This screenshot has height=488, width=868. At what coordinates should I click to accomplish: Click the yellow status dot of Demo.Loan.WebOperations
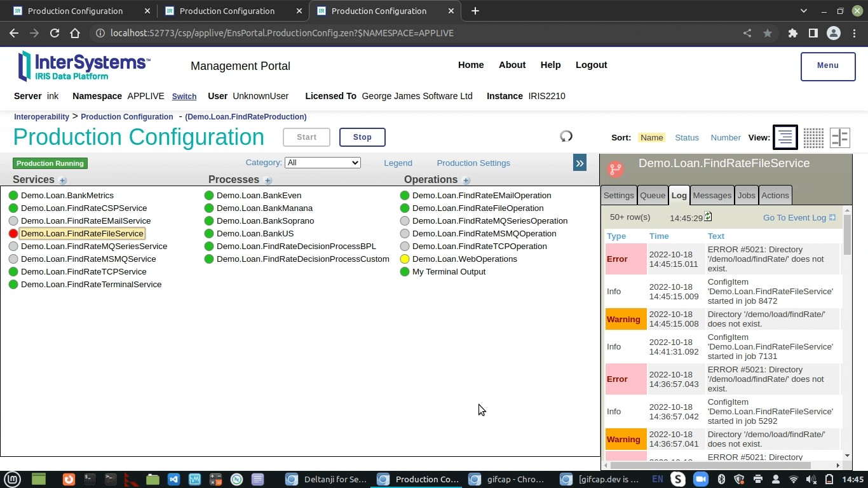(405, 259)
